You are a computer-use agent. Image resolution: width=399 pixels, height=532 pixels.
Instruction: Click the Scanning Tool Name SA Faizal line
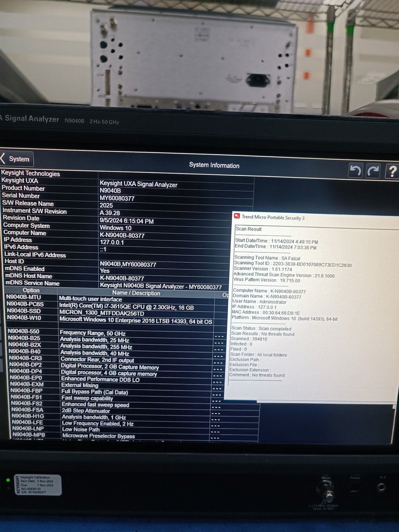(x=267, y=258)
